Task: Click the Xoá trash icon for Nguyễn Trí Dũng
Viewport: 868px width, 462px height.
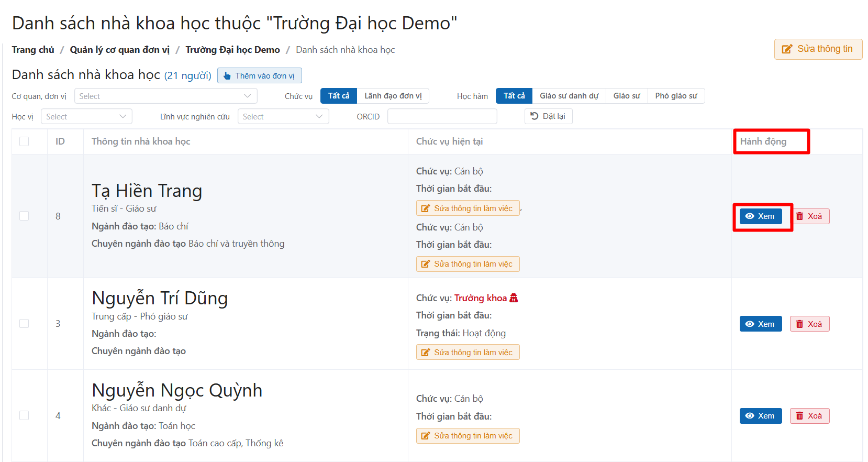Action: (799, 324)
